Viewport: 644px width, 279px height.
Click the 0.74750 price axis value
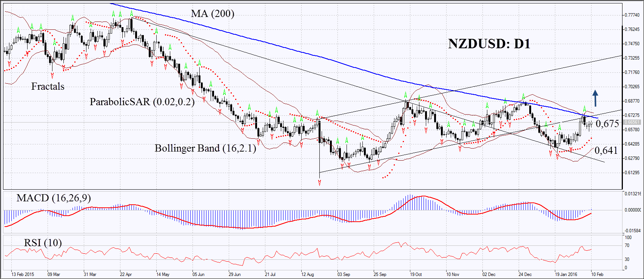pyautogui.click(x=632, y=43)
